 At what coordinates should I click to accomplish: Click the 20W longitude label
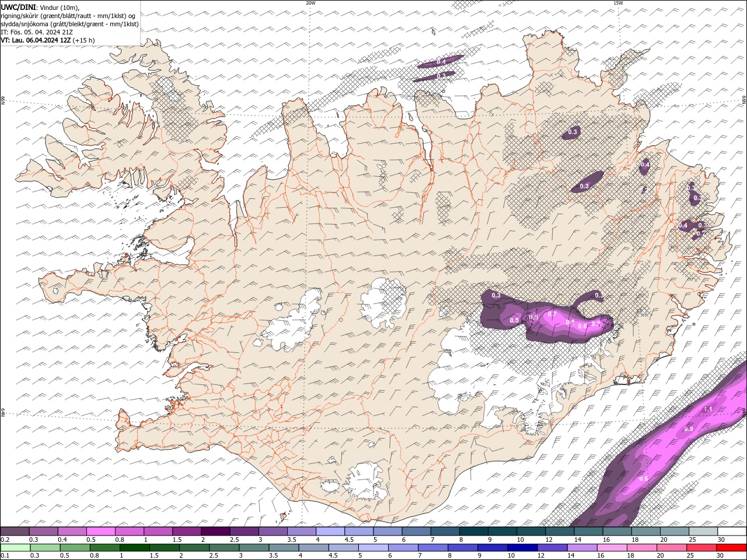point(310,3)
